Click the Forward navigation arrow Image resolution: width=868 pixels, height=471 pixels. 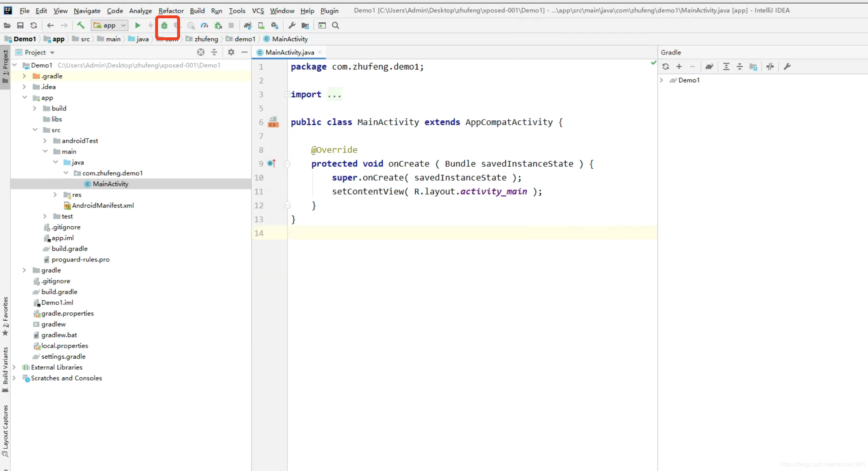[x=64, y=26]
